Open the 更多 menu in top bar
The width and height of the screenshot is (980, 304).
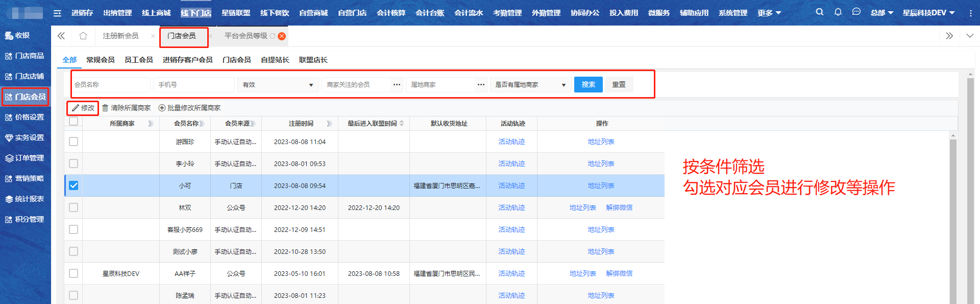point(769,13)
